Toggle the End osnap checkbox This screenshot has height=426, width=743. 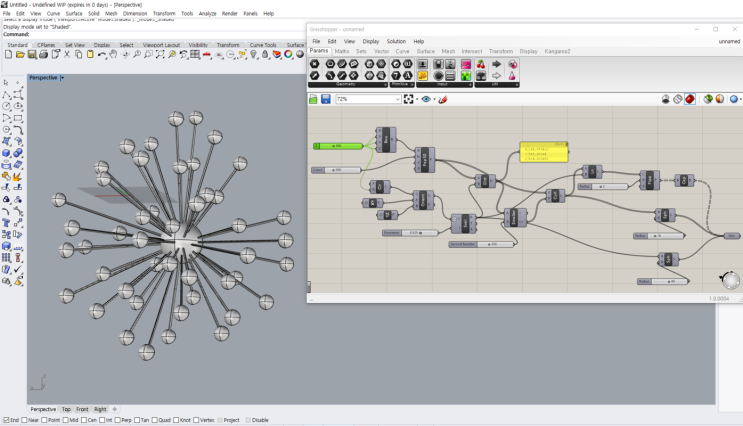6,420
